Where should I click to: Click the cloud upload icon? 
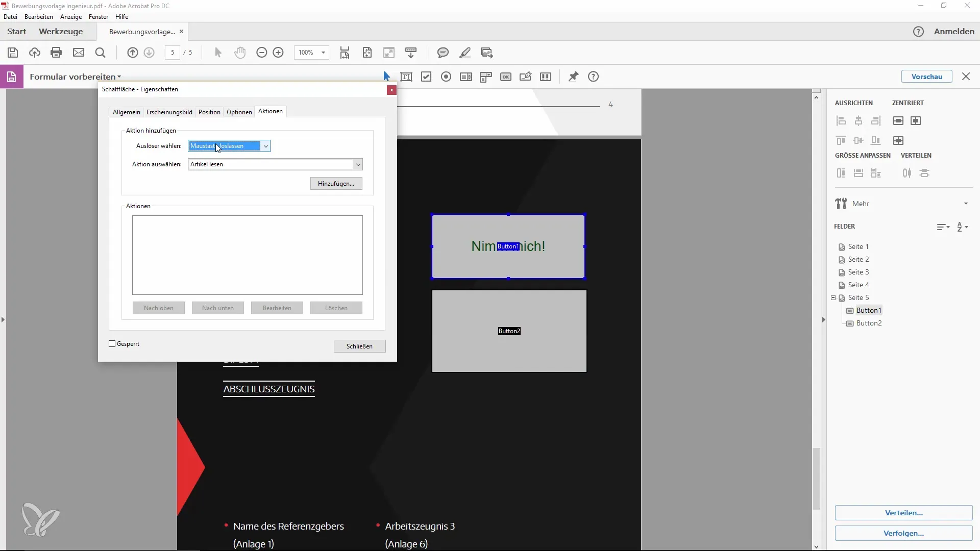click(x=35, y=53)
